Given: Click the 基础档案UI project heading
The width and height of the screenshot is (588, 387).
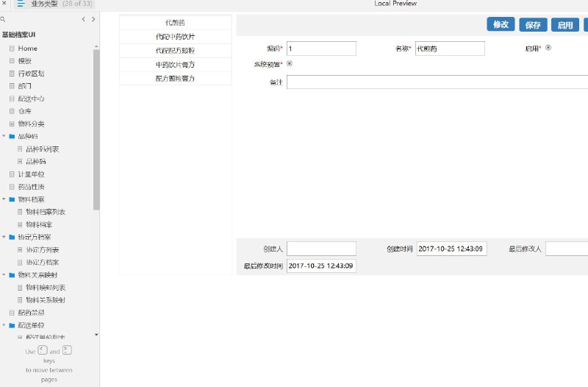Looking at the screenshot, I should [19, 35].
